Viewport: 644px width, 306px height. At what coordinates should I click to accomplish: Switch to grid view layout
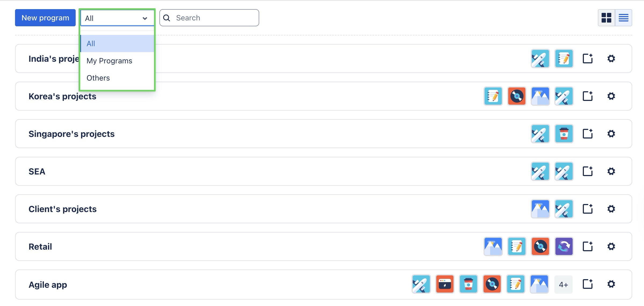click(x=606, y=18)
